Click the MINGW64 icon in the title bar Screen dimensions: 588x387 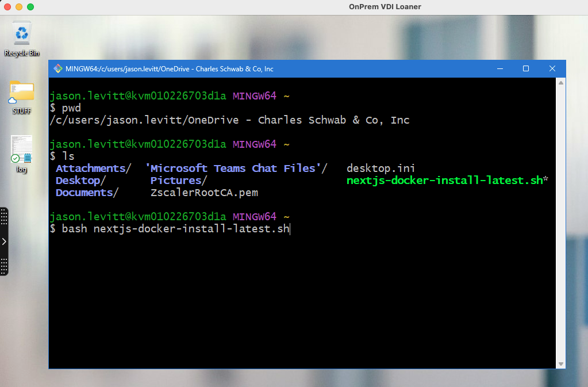pyautogui.click(x=57, y=68)
